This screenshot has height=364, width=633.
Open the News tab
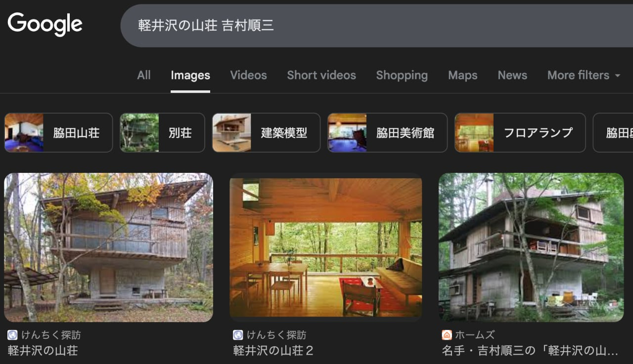click(x=512, y=75)
